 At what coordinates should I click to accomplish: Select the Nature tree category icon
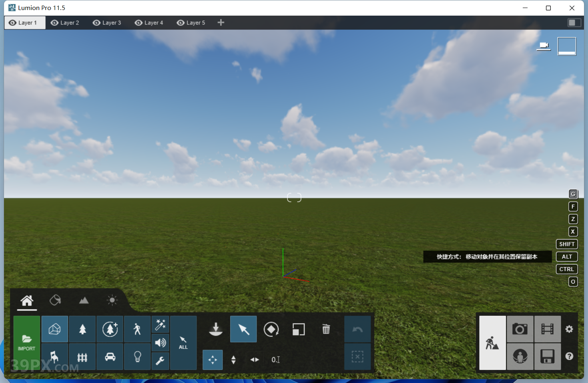(82, 329)
